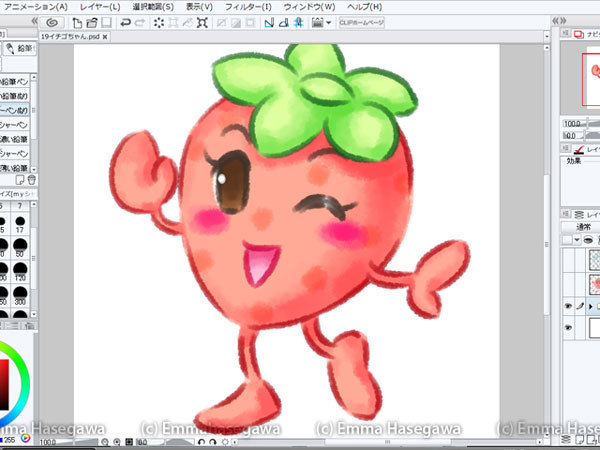This screenshot has height=450, width=600.
Task: Click the Redo arrow icon
Action: (140, 23)
